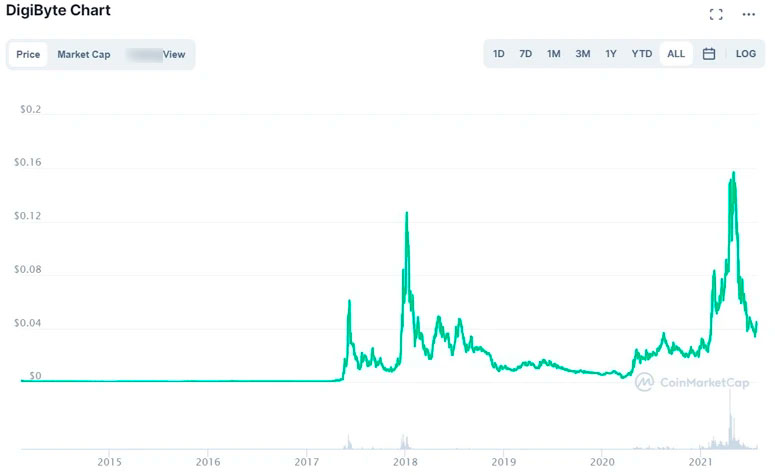Image resolution: width=775 pixels, height=475 pixels.
Task: Select the 1D time range
Action: point(499,54)
